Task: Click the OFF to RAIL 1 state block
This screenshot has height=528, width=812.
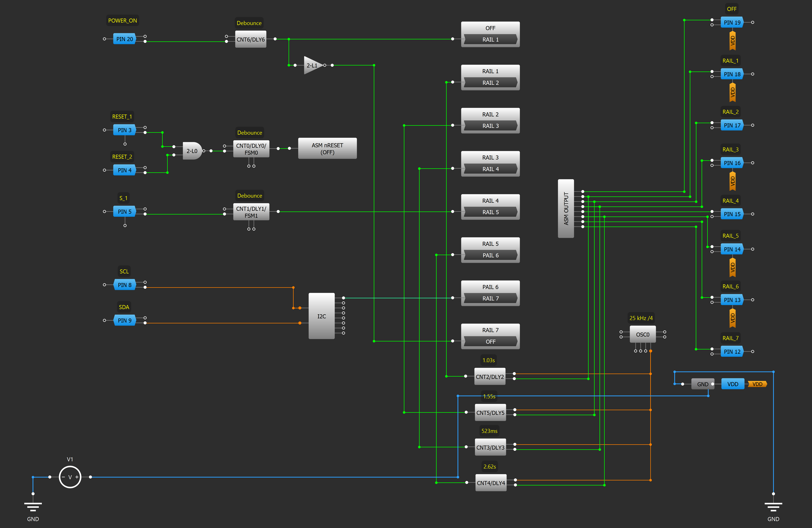Action: pyautogui.click(x=490, y=34)
